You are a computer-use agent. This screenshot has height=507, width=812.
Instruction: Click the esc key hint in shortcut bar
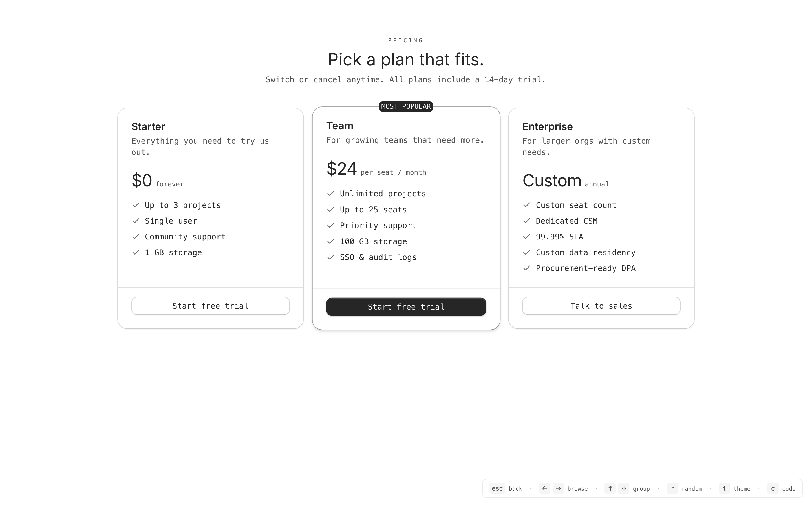pos(497,489)
